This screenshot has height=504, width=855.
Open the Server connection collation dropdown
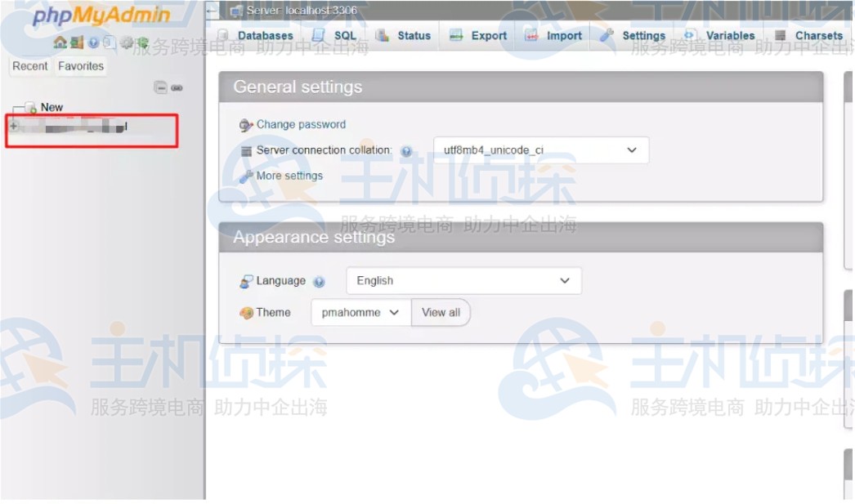pyautogui.click(x=541, y=149)
